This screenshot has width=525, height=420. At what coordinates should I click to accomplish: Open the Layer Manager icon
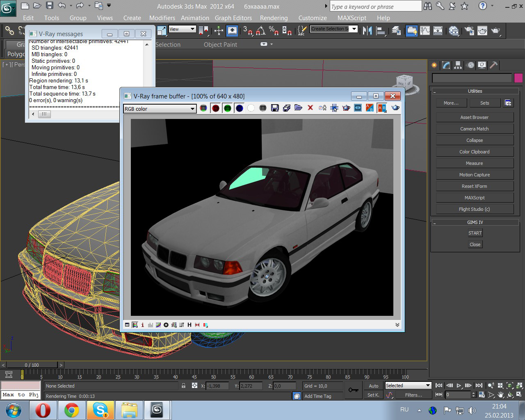(396, 31)
